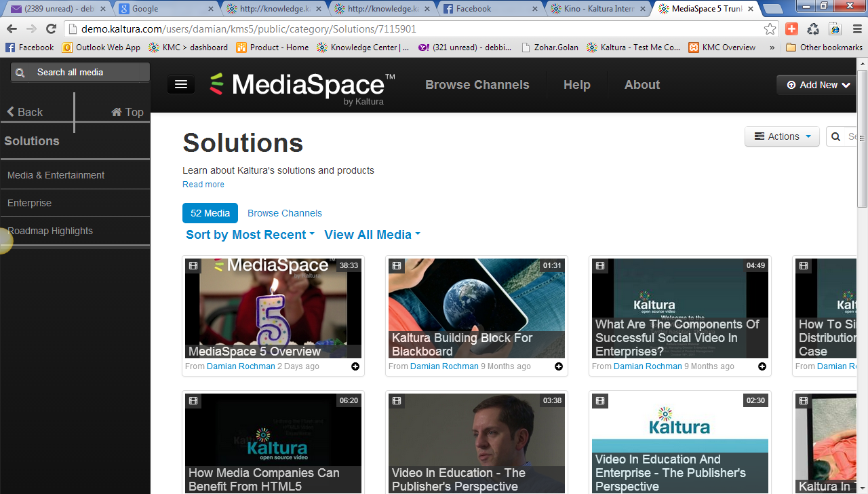
Task: Open the Roadmap Highlights category
Action: pyautogui.click(x=75, y=231)
